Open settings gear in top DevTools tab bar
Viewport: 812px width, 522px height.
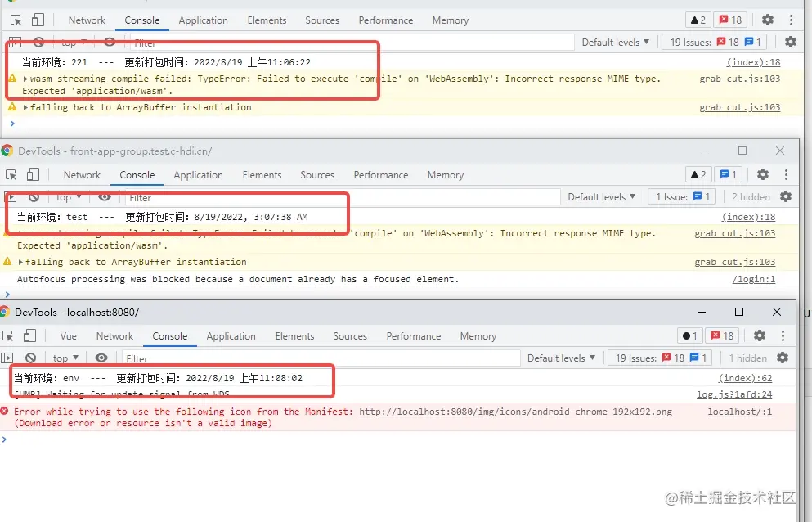tap(768, 20)
